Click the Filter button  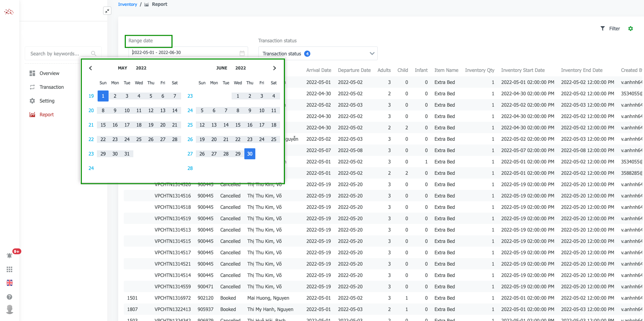coord(610,29)
